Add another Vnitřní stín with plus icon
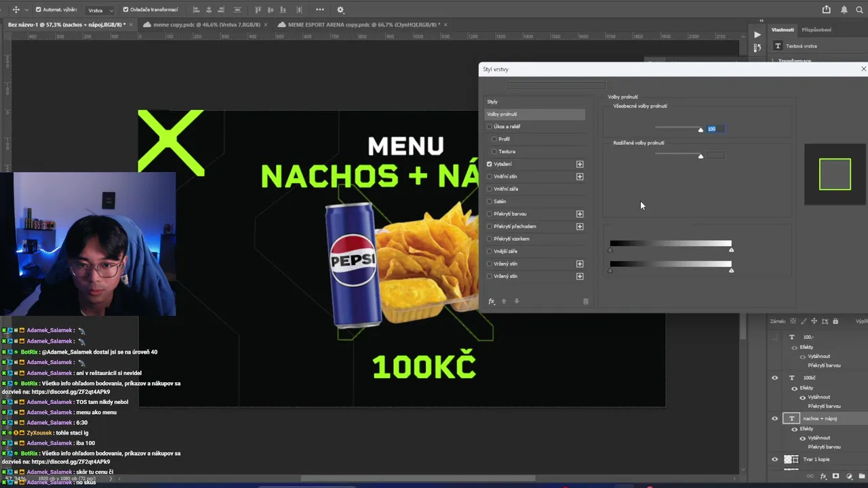868x488 pixels. (x=580, y=176)
